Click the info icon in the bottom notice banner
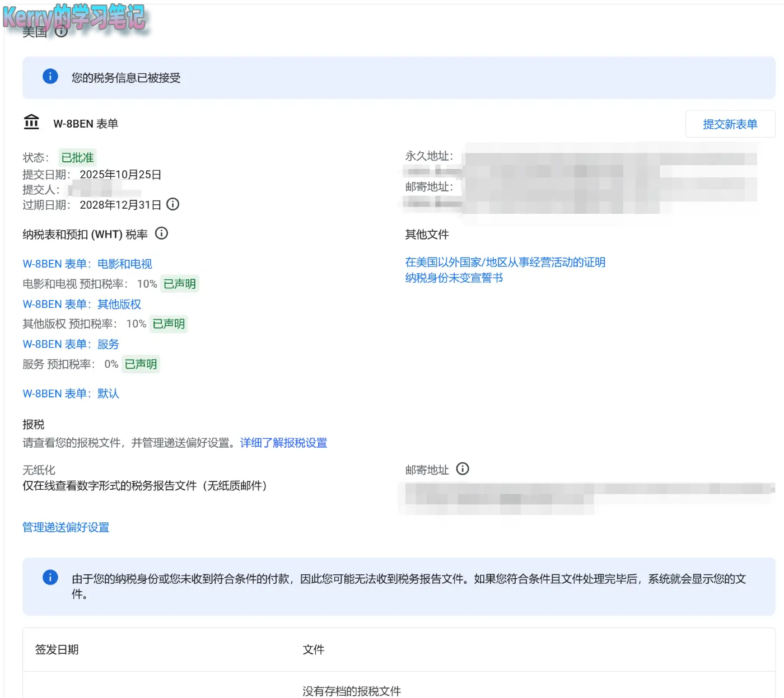Screen dimensions: 784x698 (50, 577)
